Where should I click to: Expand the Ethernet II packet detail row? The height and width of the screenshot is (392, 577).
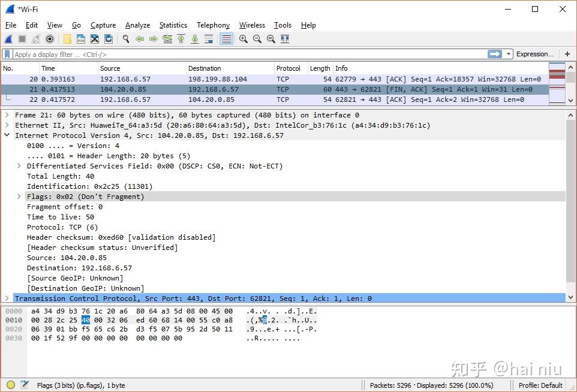click(x=7, y=125)
